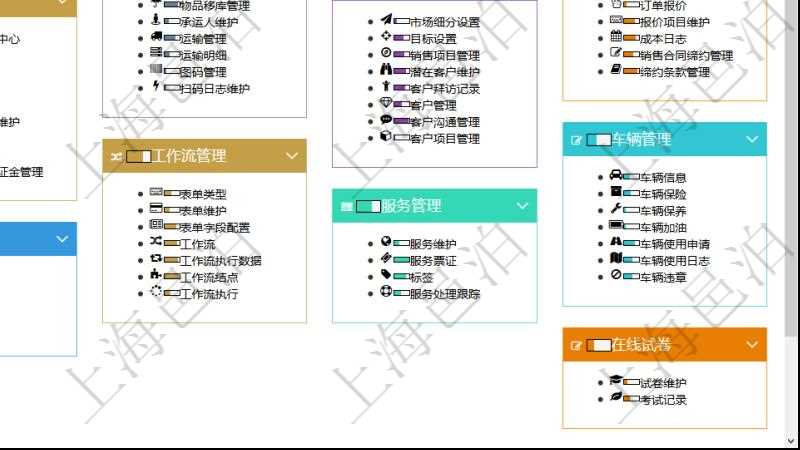The height and width of the screenshot is (450, 800).
Task: Click the cube icon beside 客户项目管理
Action: click(x=386, y=136)
